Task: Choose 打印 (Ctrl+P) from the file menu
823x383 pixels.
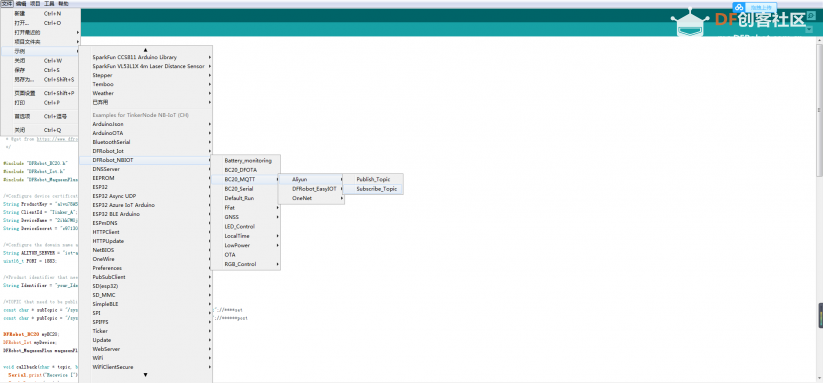Action: 40,103
